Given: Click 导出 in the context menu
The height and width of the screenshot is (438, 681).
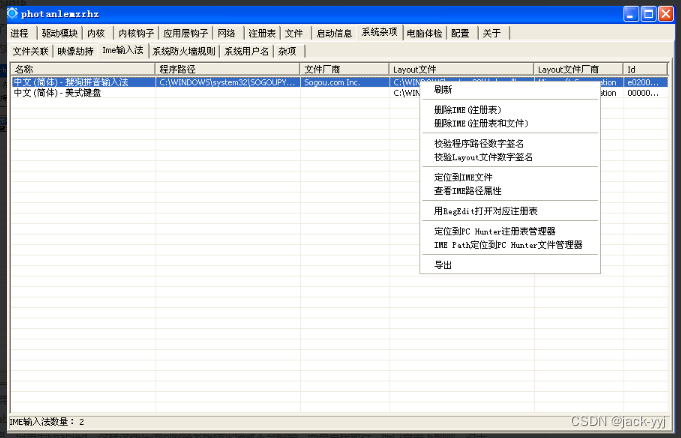Looking at the screenshot, I should [x=510, y=265].
